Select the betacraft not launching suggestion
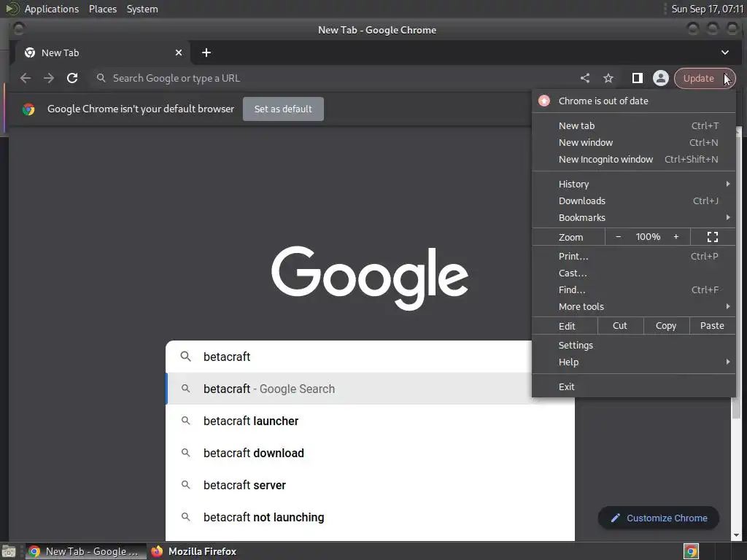The height and width of the screenshot is (560, 747). pos(370,517)
